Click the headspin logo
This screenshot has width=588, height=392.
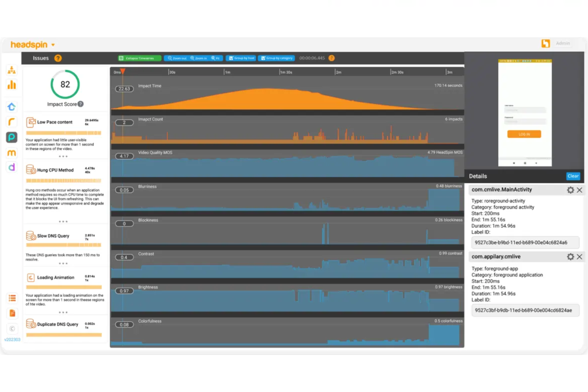click(x=29, y=44)
